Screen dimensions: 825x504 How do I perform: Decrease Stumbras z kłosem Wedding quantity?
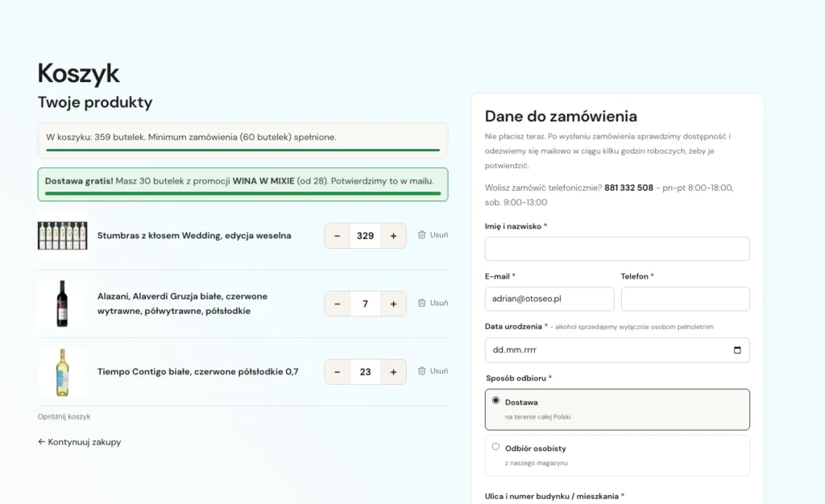pyautogui.click(x=338, y=236)
